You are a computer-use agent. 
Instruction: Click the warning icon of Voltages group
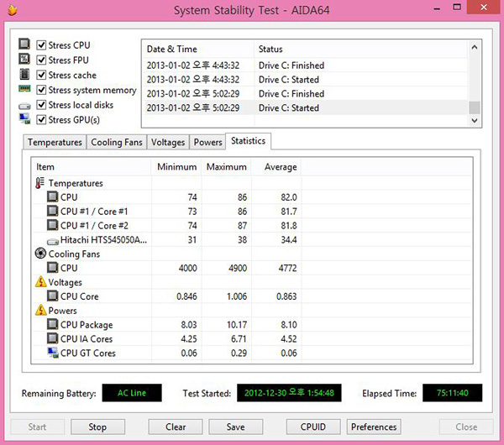41,281
